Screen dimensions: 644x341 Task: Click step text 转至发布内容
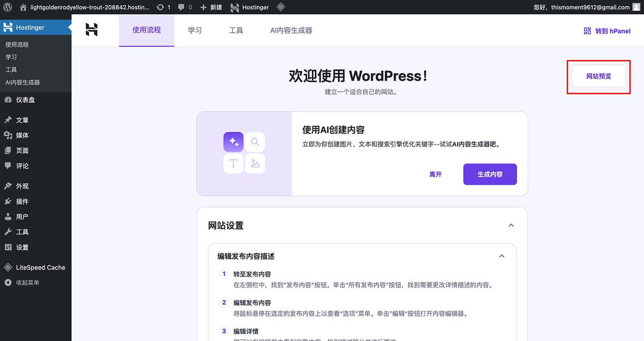click(x=252, y=274)
